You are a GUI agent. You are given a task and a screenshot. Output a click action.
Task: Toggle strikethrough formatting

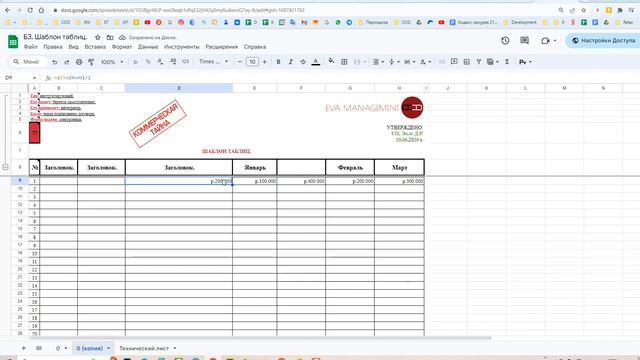pos(303,62)
